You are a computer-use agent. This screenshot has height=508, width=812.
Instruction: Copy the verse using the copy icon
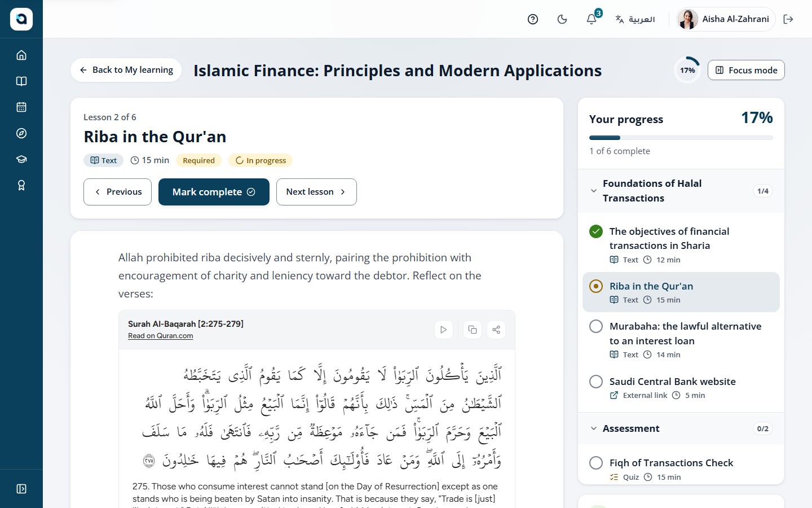click(x=473, y=330)
